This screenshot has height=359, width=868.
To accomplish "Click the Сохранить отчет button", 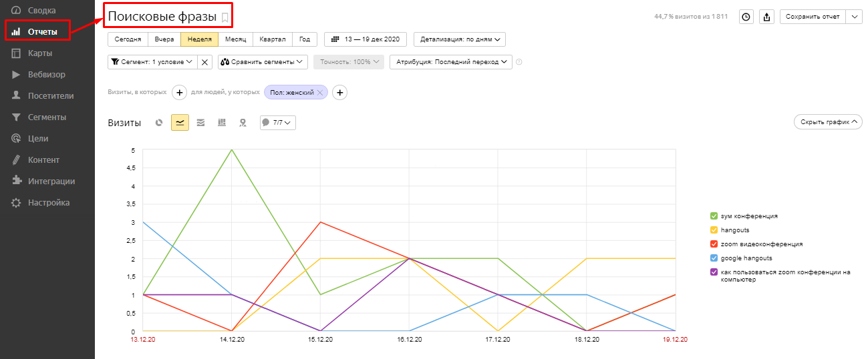I will (x=813, y=17).
